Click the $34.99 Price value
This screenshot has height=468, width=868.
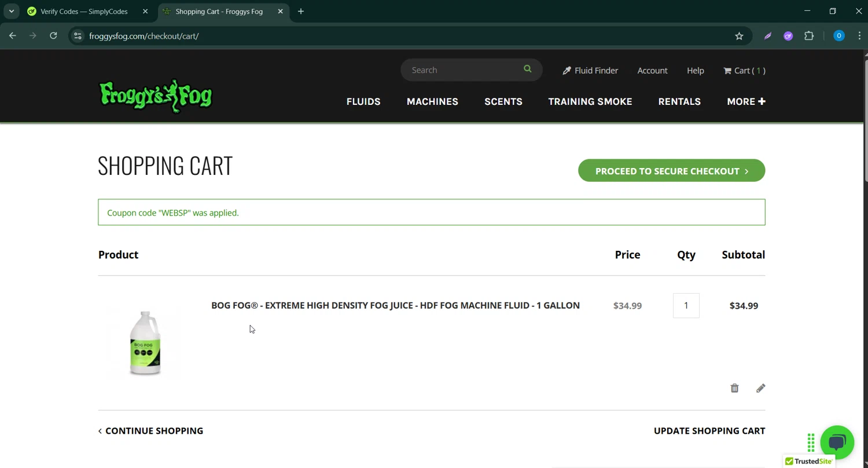click(627, 306)
